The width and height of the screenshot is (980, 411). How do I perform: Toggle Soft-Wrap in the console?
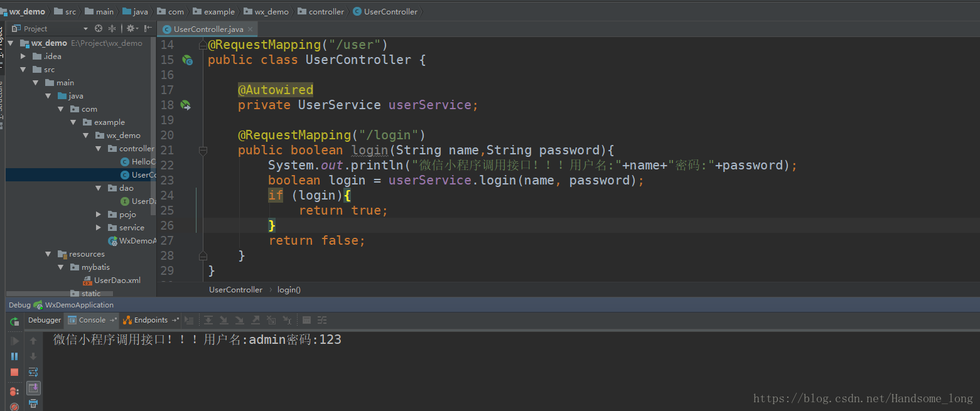click(x=33, y=372)
